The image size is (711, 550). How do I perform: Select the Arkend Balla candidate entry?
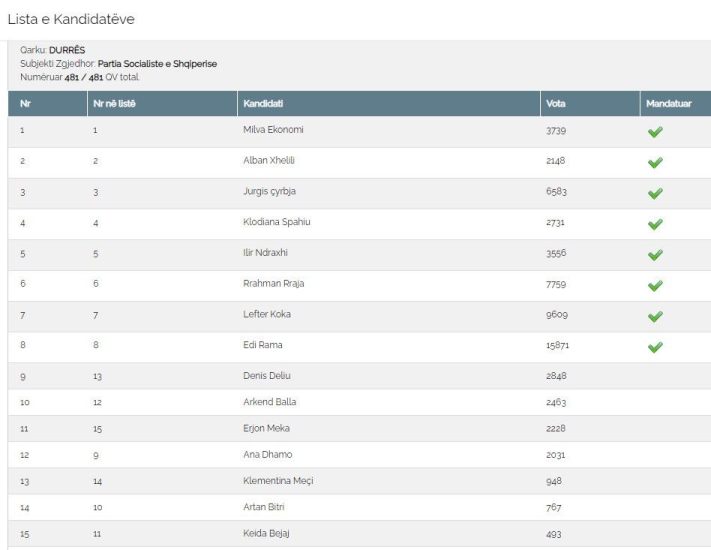[x=269, y=402]
